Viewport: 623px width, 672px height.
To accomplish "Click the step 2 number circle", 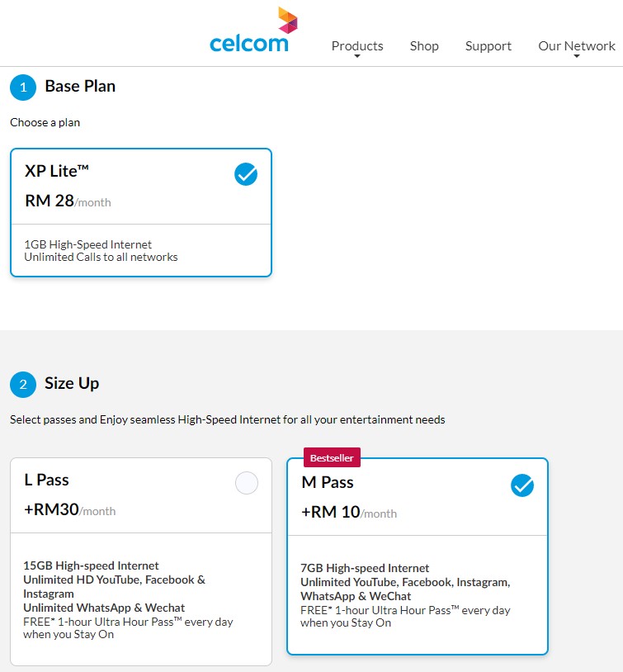I will point(23,384).
